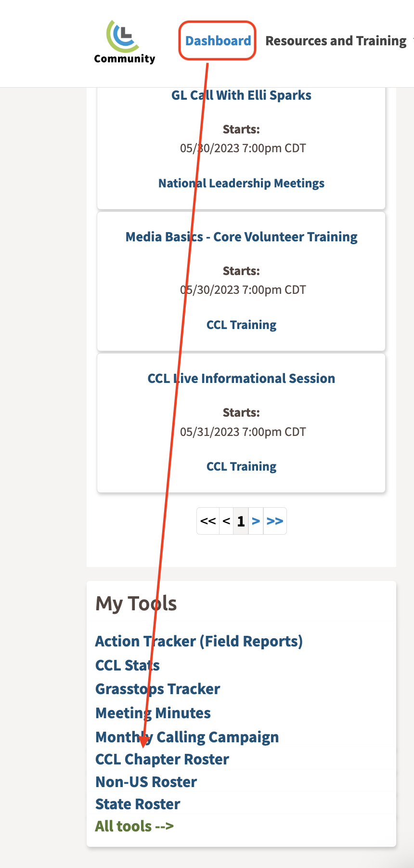414x868 pixels.
Task: Open the CCL Chapter Roster
Action: (162, 760)
